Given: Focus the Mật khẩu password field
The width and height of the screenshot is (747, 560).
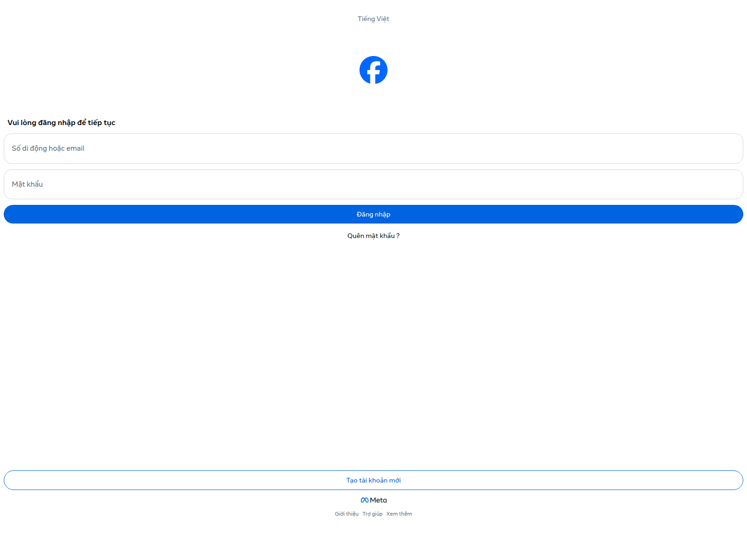Looking at the screenshot, I should (373, 184).
